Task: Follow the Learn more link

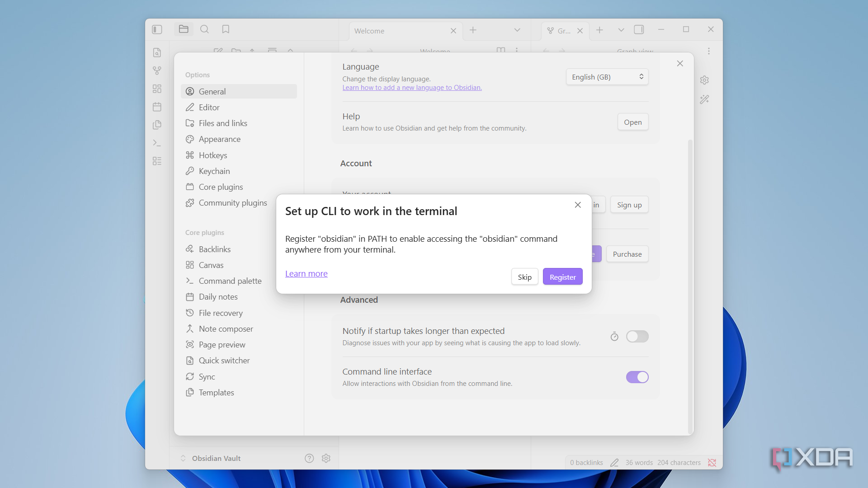Action: pyautogui.click(x=306, y=273)
